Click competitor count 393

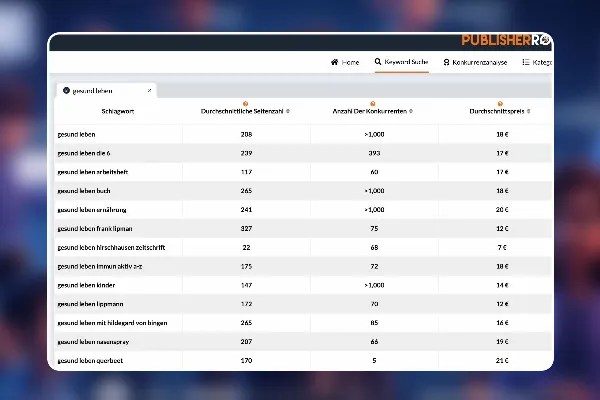pyautogui.click(x=374, y=153)
